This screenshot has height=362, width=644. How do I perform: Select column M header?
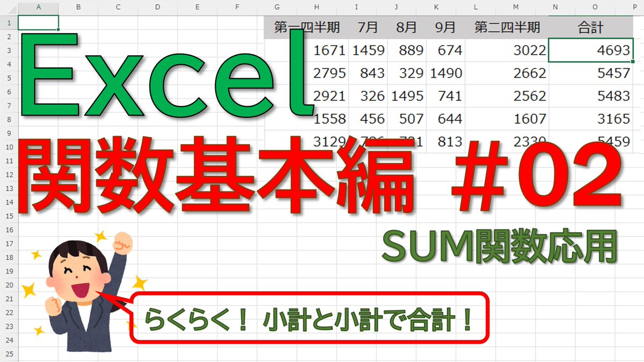coord(515,8)
